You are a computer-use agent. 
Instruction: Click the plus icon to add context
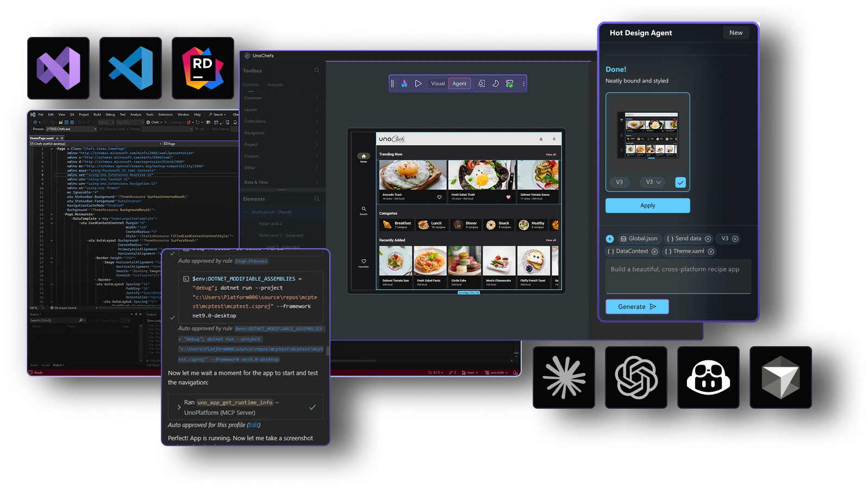pos(610,239)
